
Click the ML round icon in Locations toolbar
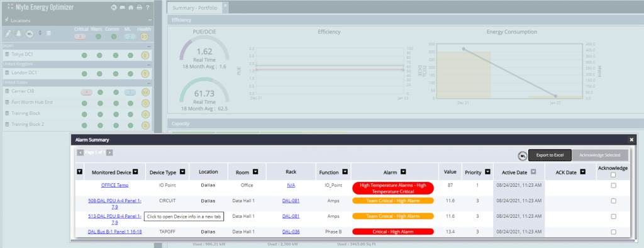(30, 34)
